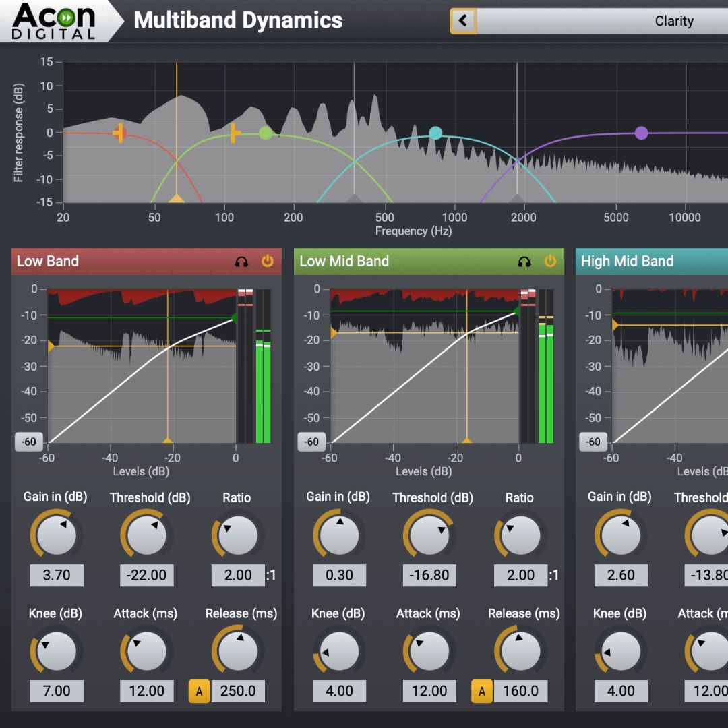Click High Mid Band Gain in value 2.60
Viewport: 728px width, 728px height.
click(x=621, y=575)
